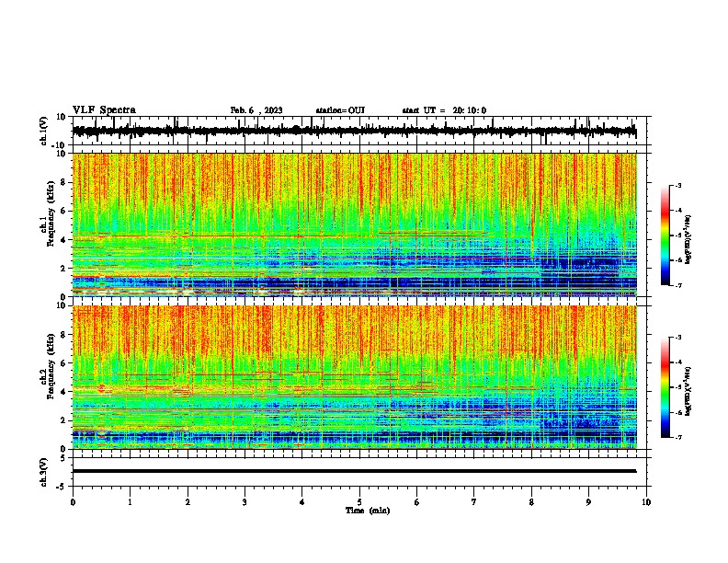Click the "ch.1(V)" waveform axis label
Screen dimensions: 728x563
coord(43,131)
